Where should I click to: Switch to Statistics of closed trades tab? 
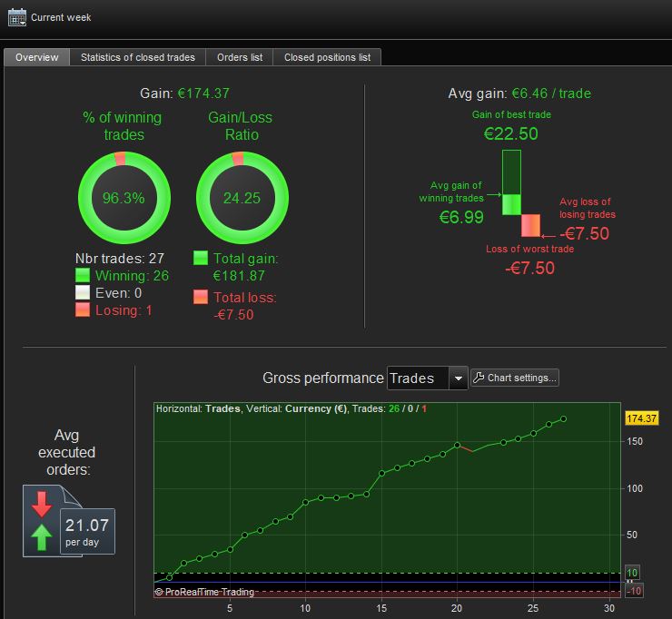(x=137, y=57)
